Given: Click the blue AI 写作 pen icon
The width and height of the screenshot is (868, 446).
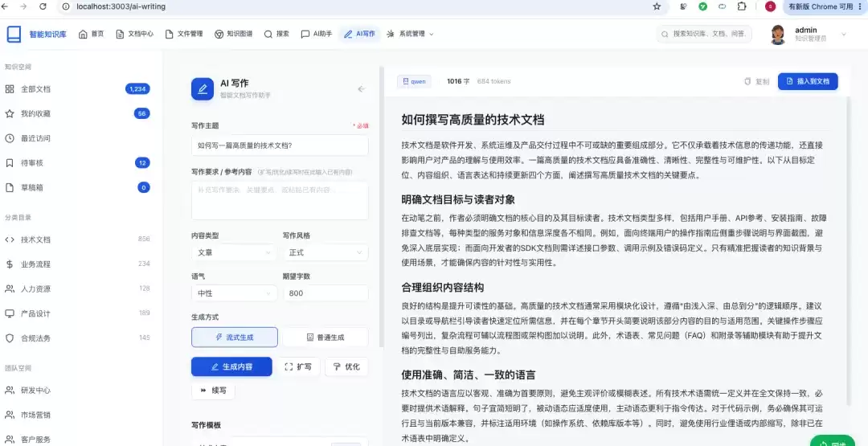Looking at the screenshot, I should (203, 88).
